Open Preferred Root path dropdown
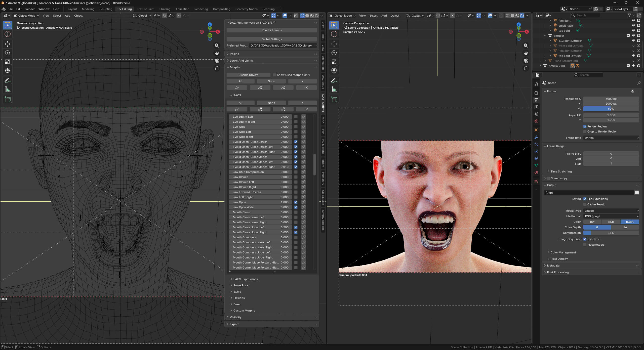 (x=283, y=46)
